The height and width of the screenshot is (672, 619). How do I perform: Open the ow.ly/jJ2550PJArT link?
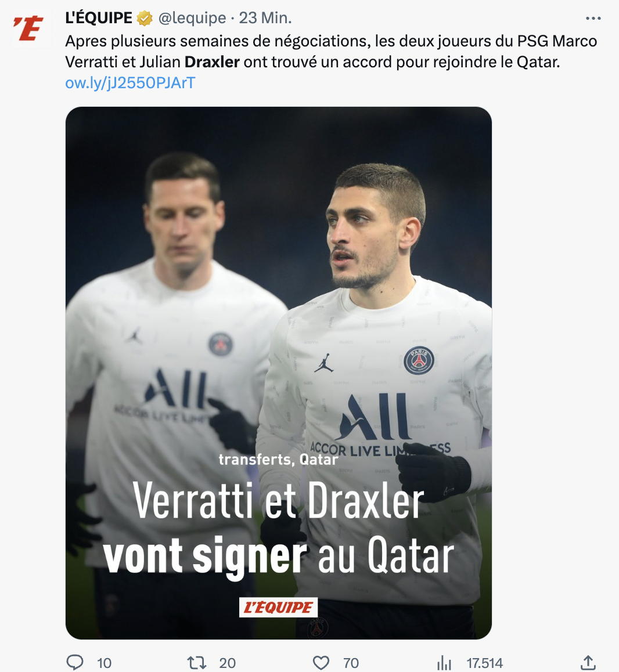pos(131,83)
